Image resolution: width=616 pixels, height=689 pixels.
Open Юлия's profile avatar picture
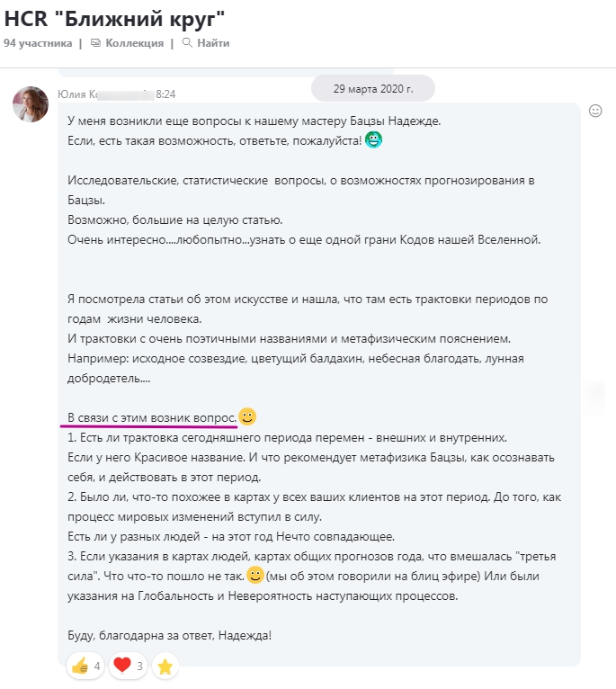coord(31,104)
